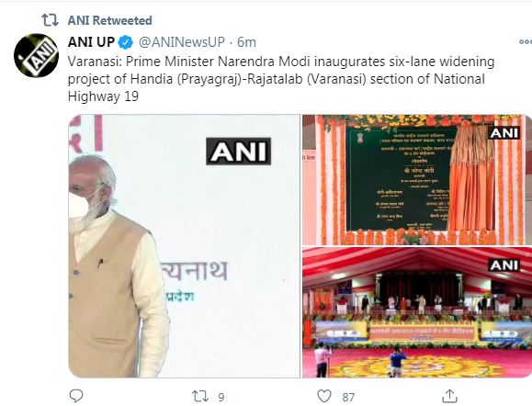Click the blue verified badge
Image resolution: width=532 pixels, height=406 pixels.
(125, 42)
